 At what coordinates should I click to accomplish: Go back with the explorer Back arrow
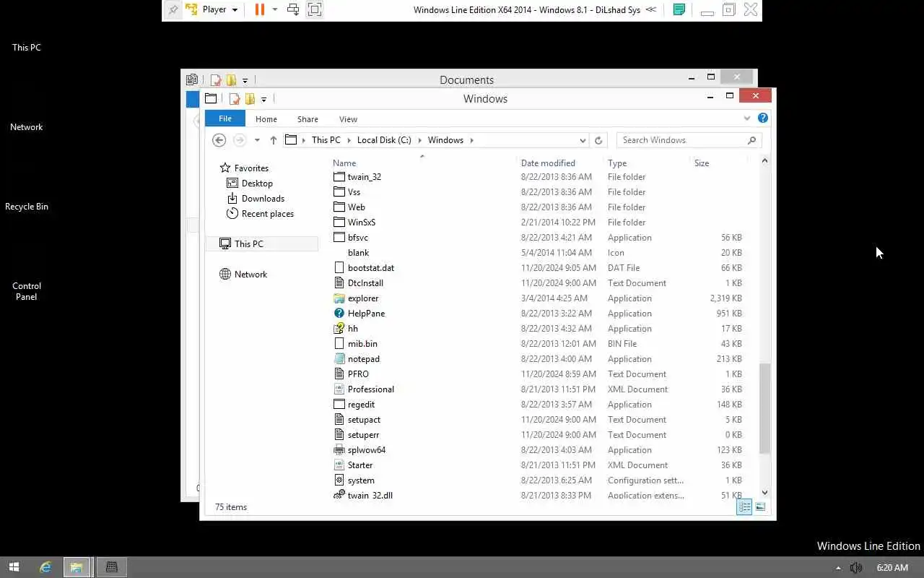tap(219, 140)
